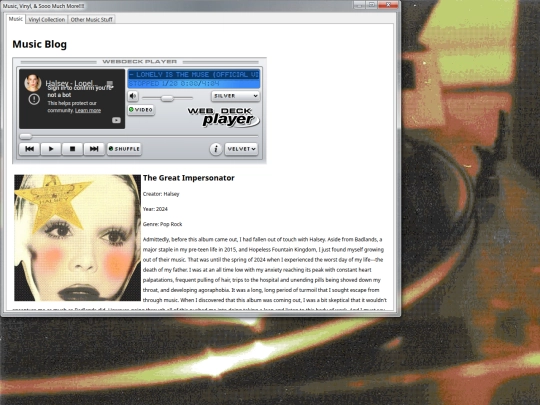Mute audio with the speaker icon
Screen dimensions: 540x405
133,96
